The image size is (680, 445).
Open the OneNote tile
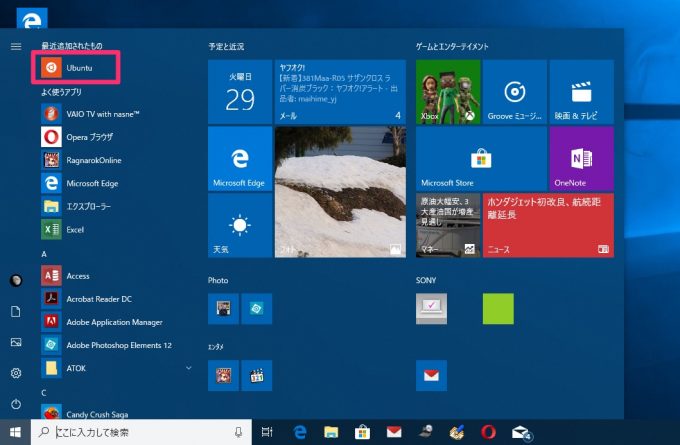tap(582, 159)
